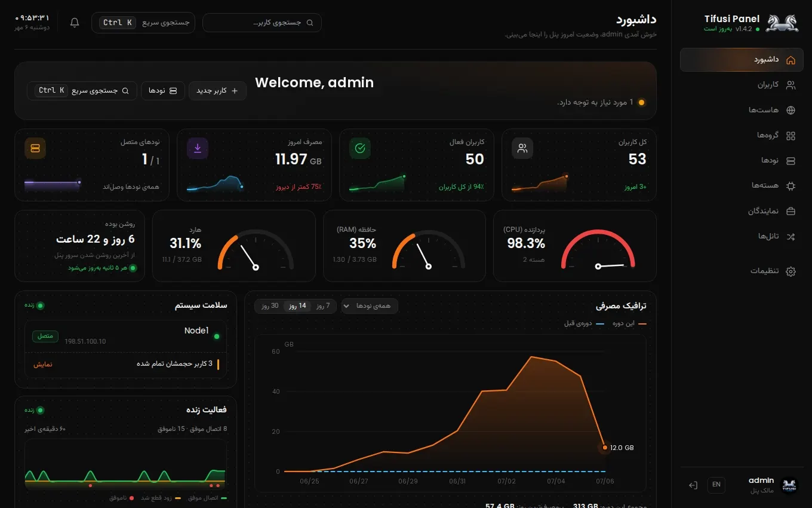
Task: Click the نودها button in welcome banner
Action: pyautogui.click(x=163, y=91)
